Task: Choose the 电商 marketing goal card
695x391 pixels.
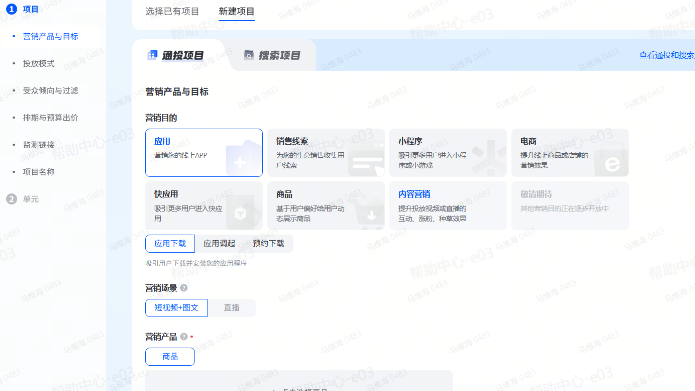Action: pyautogui.click(x=570, y=152)
